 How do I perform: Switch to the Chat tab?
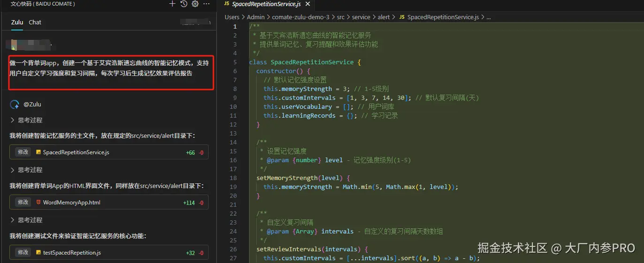35,22
